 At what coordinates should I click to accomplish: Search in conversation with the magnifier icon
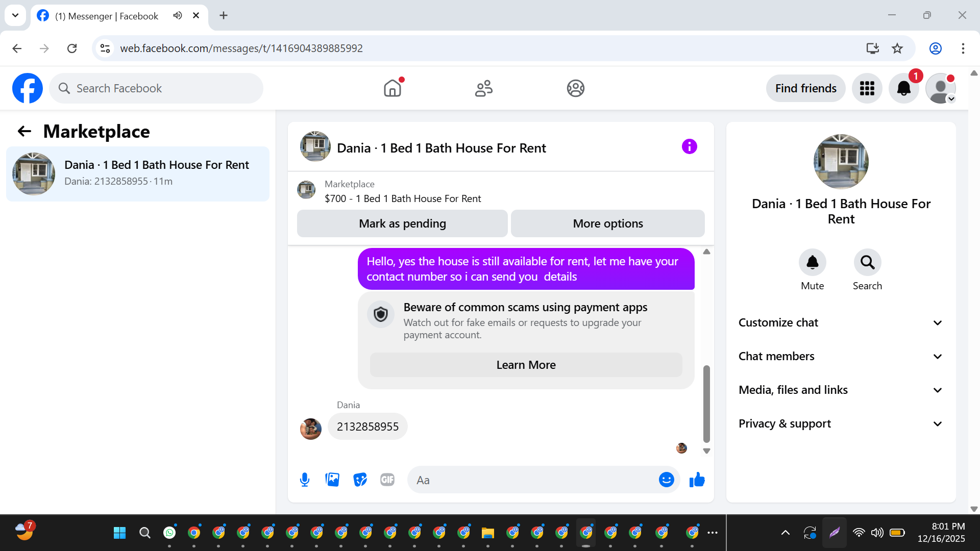(867, 262)
